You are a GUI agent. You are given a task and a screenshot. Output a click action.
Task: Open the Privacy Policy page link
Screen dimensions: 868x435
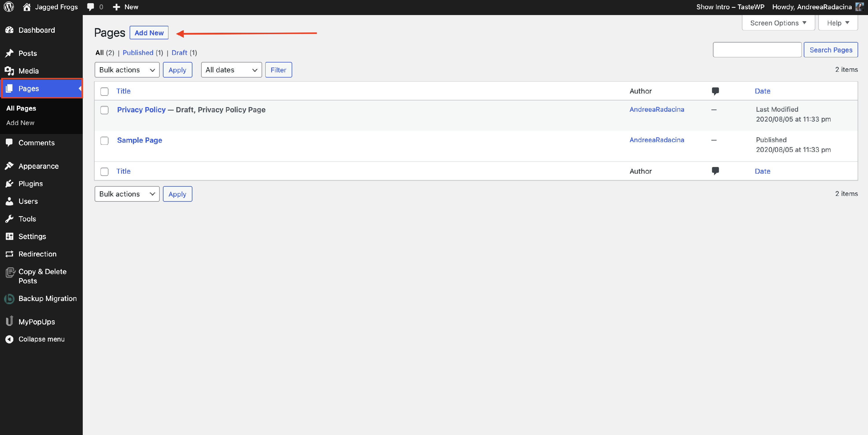[141, 109]
